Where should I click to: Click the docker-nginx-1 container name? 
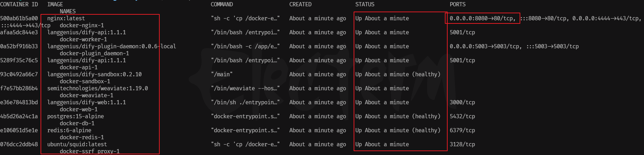[x=82, y=26]
